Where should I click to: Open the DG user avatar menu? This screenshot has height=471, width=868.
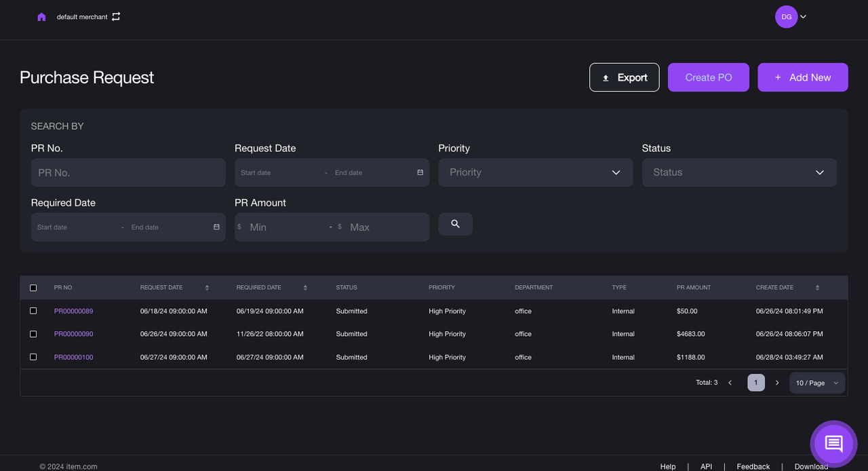pos(787,17)
